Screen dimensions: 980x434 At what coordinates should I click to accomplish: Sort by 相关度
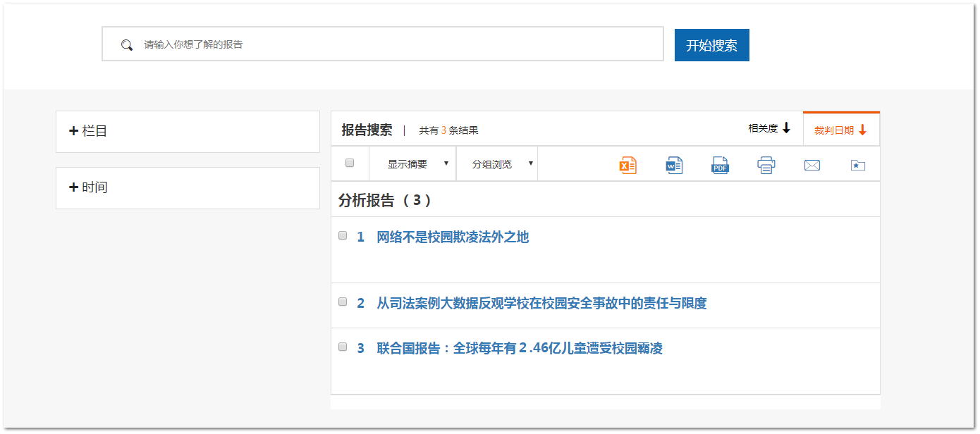click(x=769, y=129)
